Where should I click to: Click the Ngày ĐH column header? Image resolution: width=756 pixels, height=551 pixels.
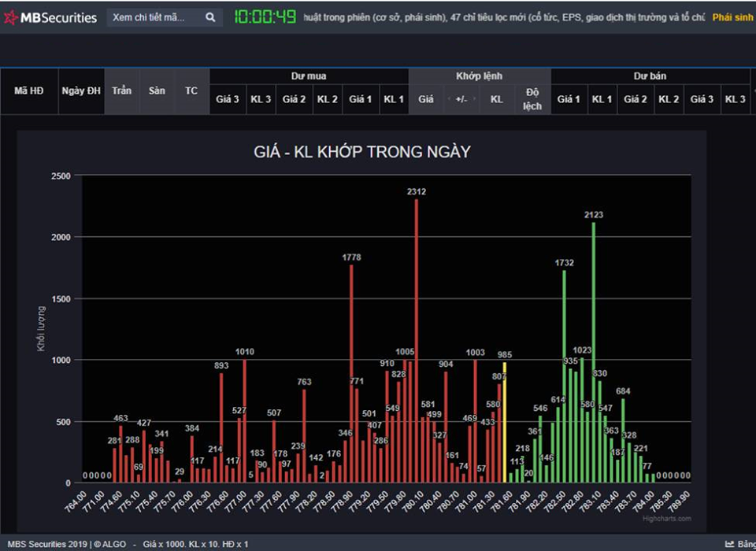(x=81, y=91)
